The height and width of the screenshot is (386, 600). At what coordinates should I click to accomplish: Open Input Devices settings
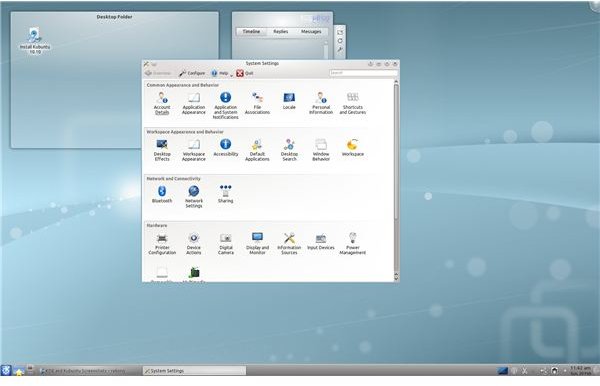(x=321, y=241)
